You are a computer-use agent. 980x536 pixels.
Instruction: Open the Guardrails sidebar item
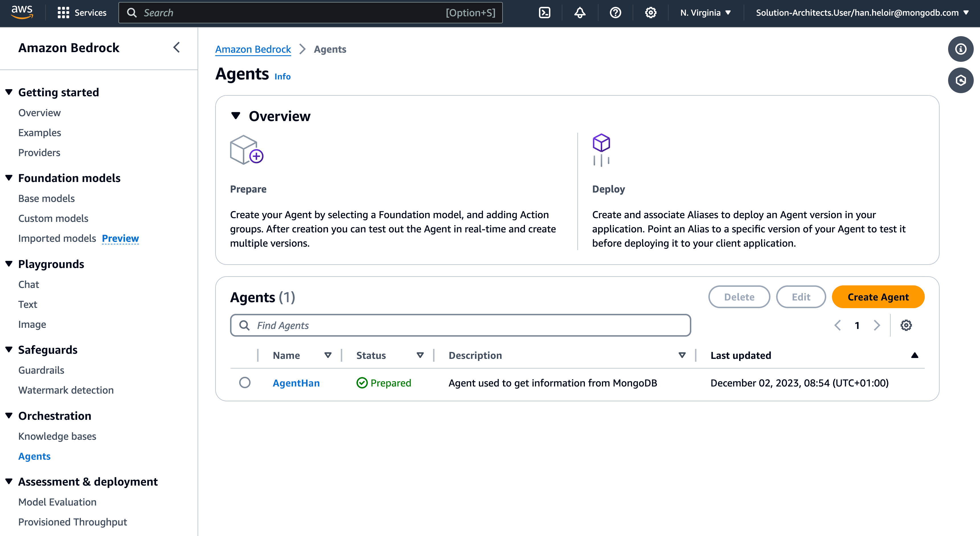tap(41, 370)
